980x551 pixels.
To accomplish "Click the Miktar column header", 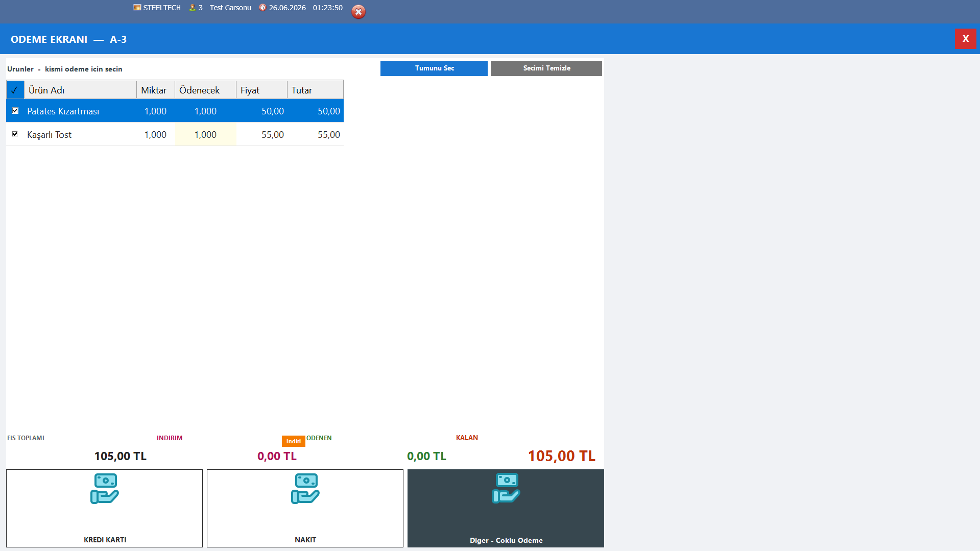I will tap(156, 90).
